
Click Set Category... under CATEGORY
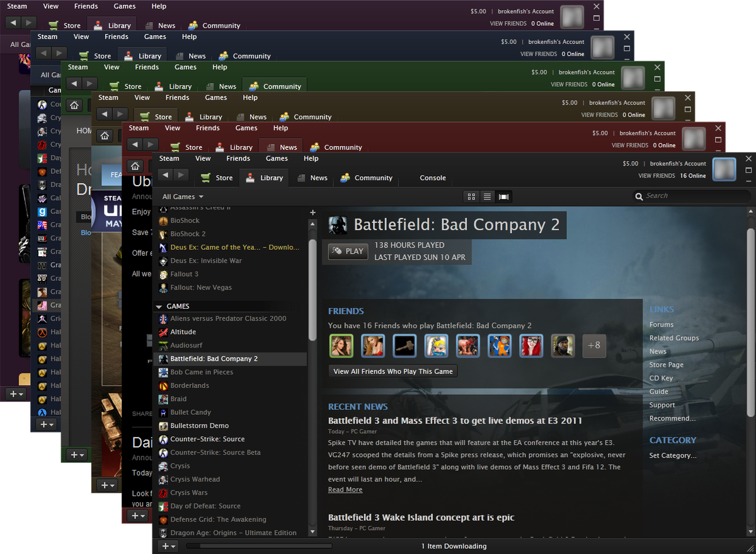point(673,456)
